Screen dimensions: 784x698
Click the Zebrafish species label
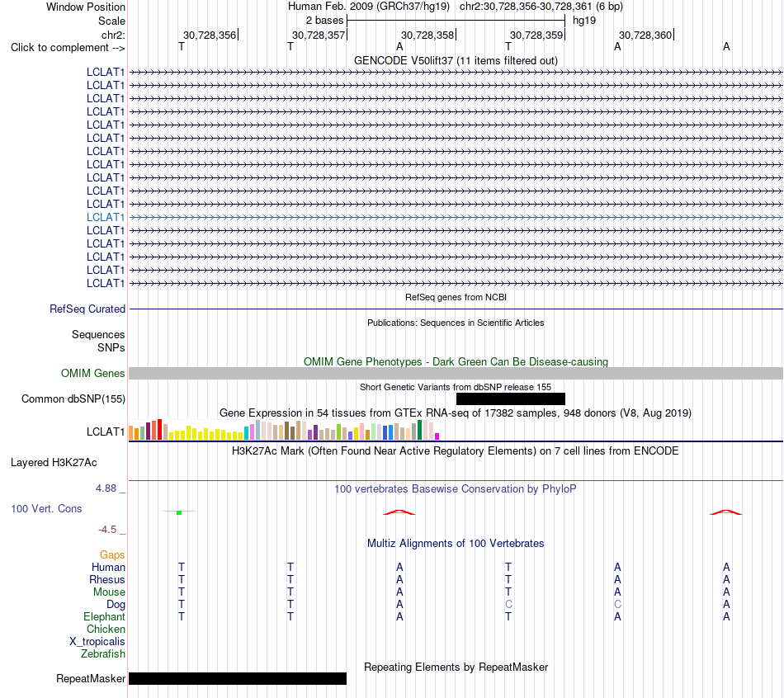pyautogui.click(x=103, y=653)
